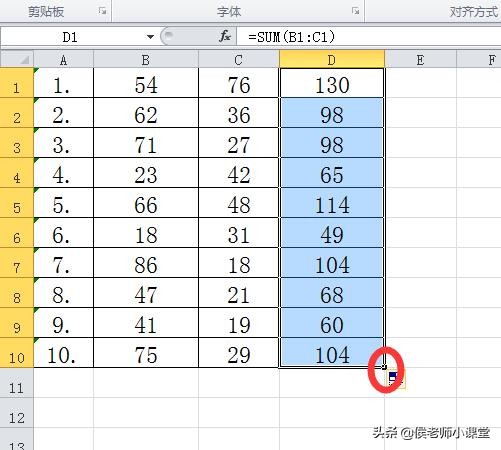
Task: Expand the Name Box dropdown arrow
Action: point(150,37)
